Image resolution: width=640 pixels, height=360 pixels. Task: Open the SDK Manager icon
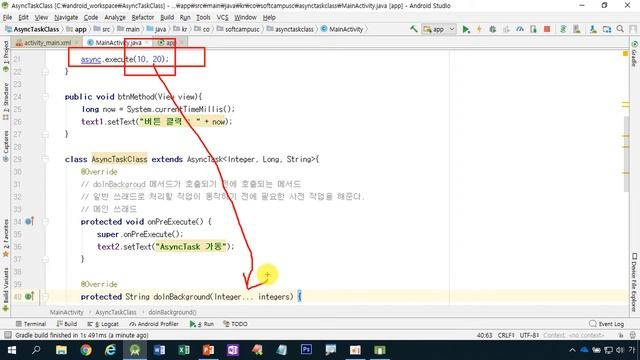click(x=593, y=29)
